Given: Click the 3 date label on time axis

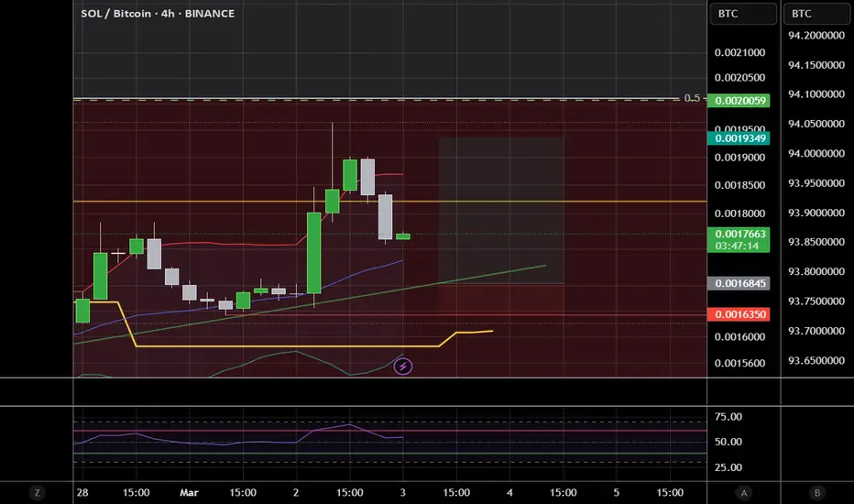Looking at the screenshot, I should (x=402, y=493).
